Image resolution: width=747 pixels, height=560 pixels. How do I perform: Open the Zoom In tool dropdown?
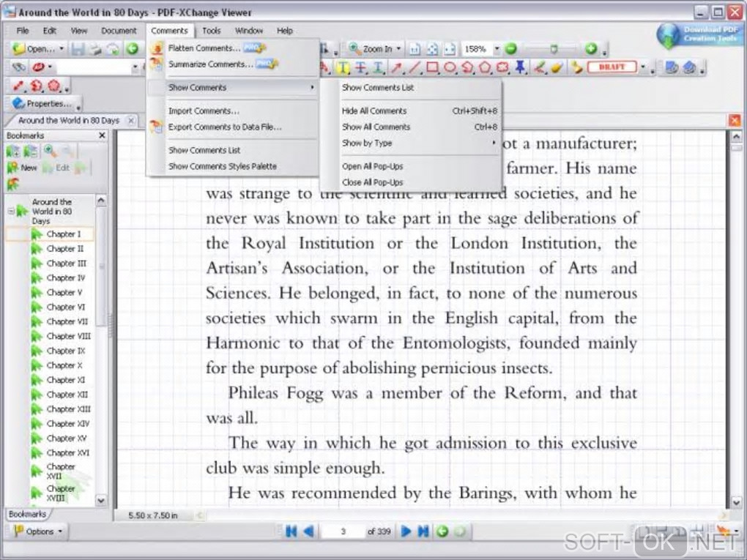point(398,48)
